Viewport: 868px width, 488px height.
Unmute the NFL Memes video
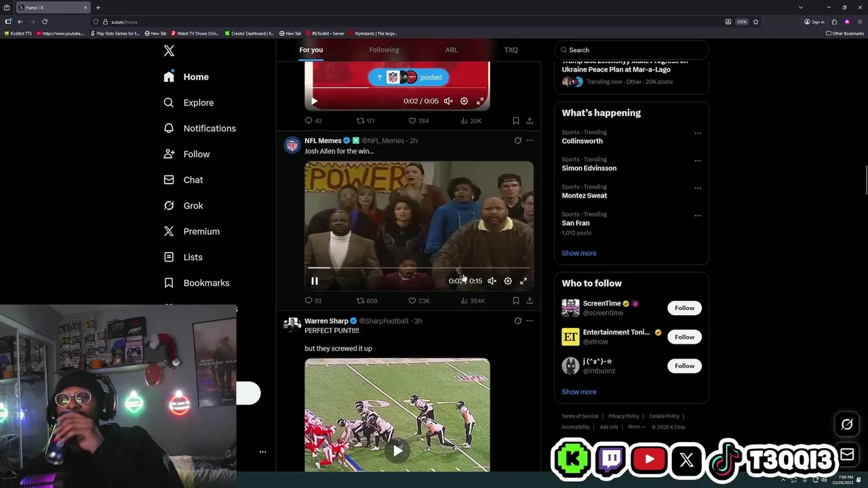(x=492, y=281)
